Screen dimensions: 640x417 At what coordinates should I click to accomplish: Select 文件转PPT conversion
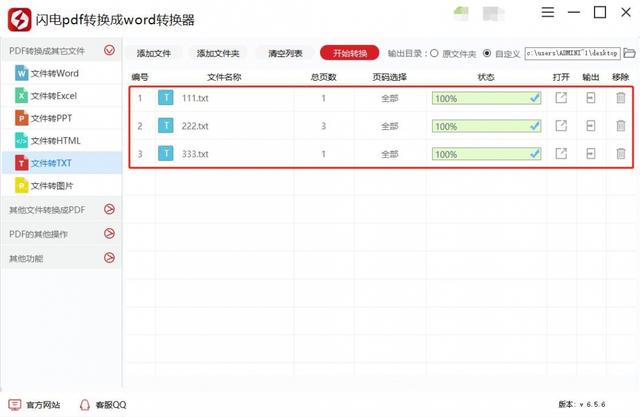pos(62,118)
